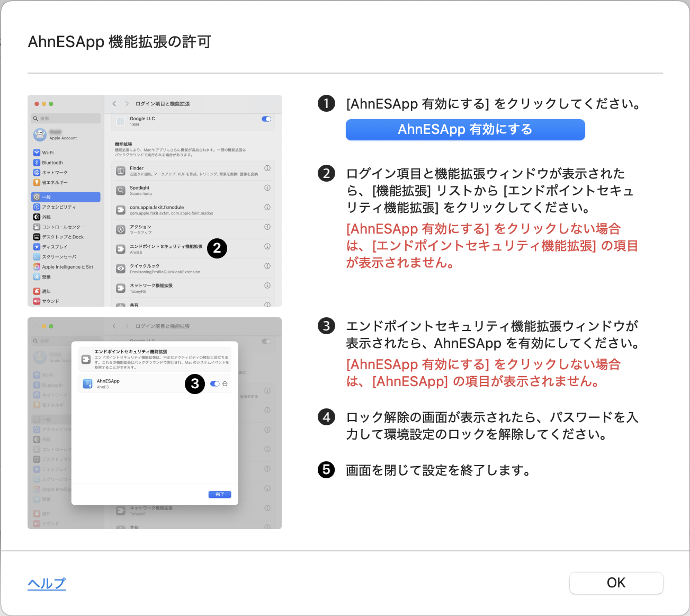Viewport: 690px width, 616px height.
Task: Click Apple Account avatar in upper illustration
Action: [40, 135]
